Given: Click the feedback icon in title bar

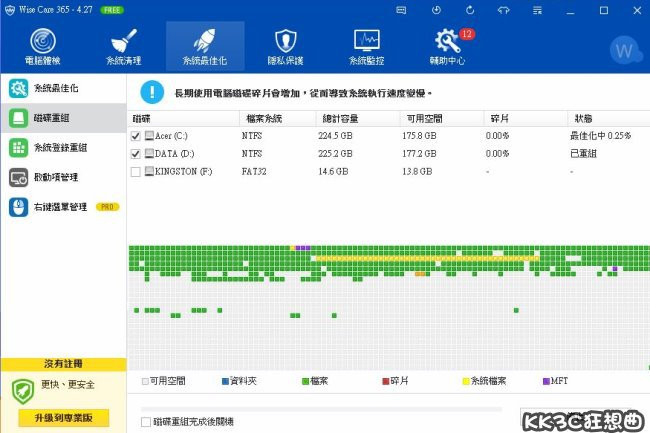Looking at the screenshot, I should point(401,10).
